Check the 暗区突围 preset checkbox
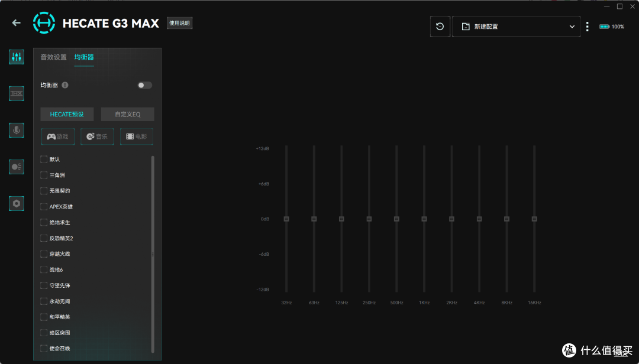This screenshot has width=639, height=364. point(44,333)
